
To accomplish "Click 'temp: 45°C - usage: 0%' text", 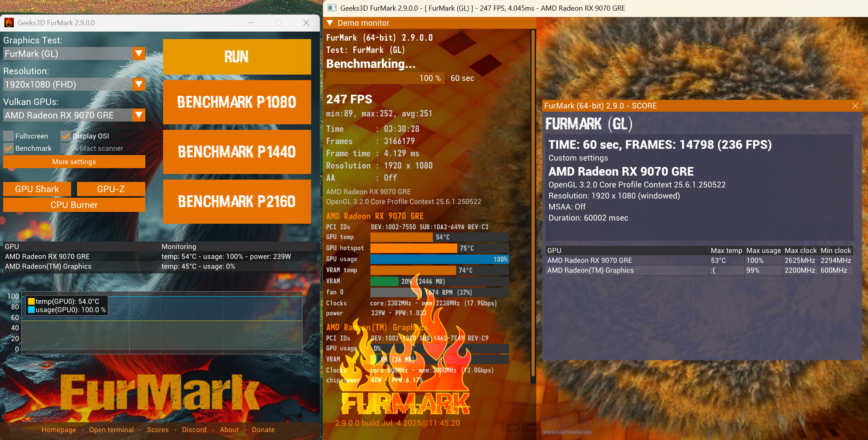I will 198,266.
